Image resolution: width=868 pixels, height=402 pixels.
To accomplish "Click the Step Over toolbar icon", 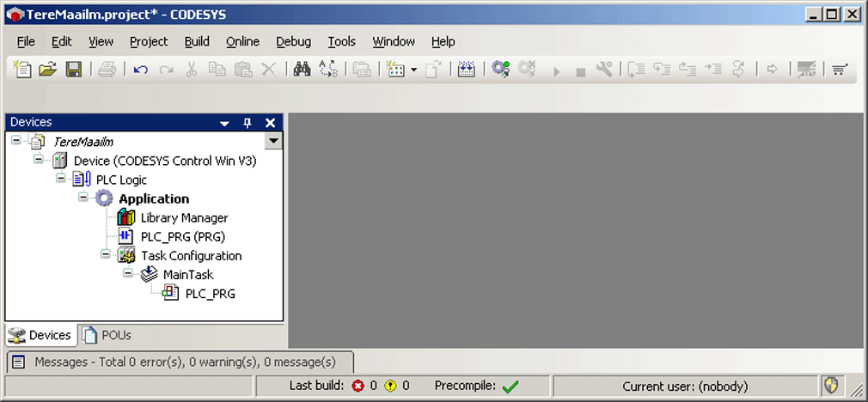I will pos(637,69).
